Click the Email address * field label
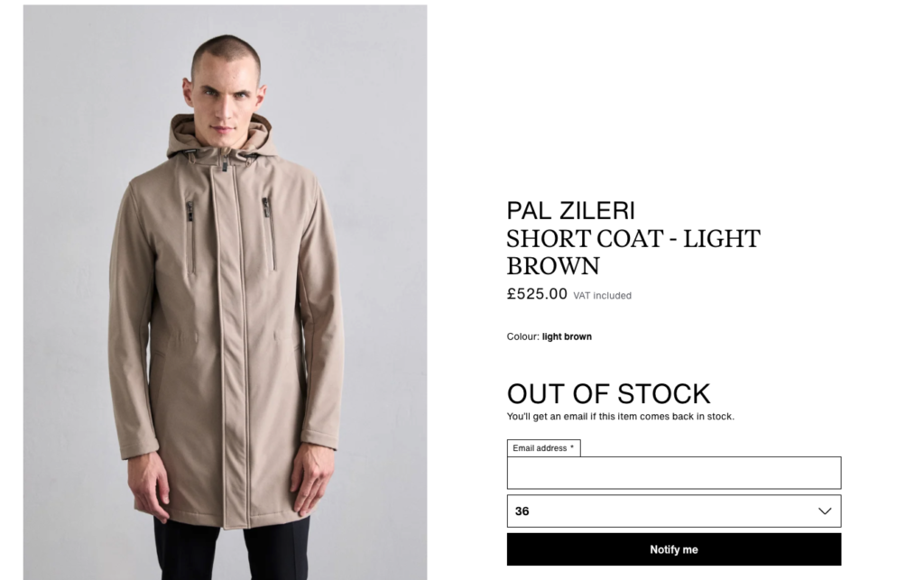This screenshot has width=924, height=580. pyautogui.click(x=543, y=448)
